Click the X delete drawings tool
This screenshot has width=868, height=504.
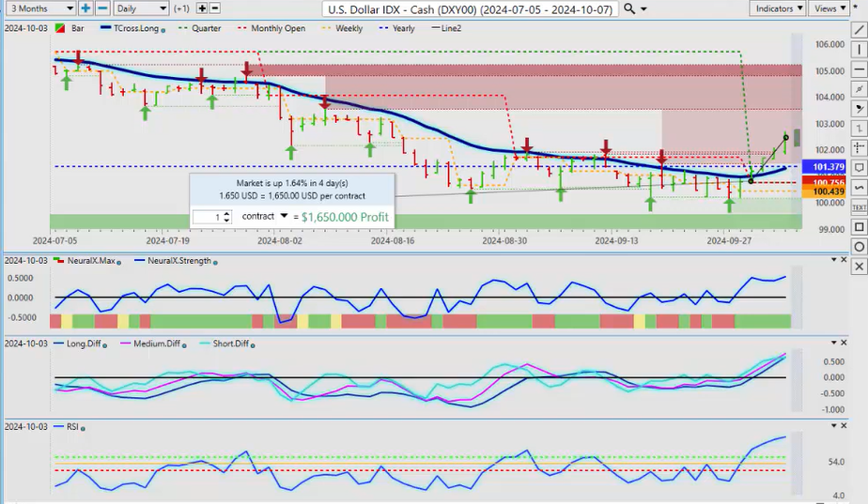[x=860, y=267]
